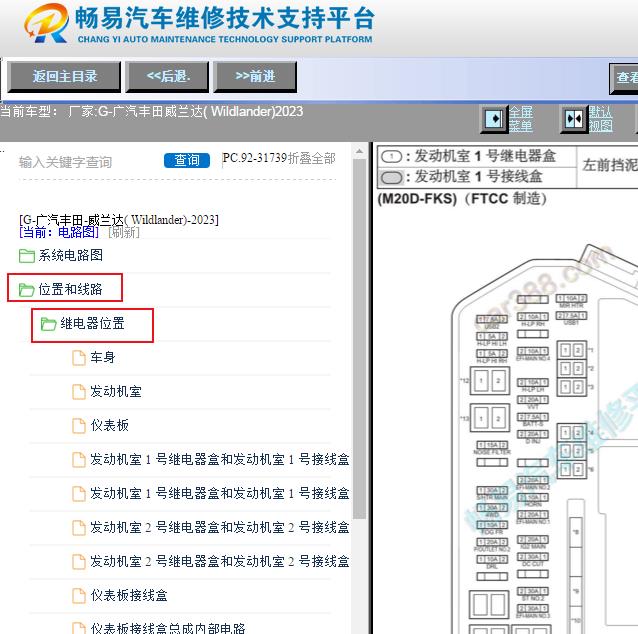
Task: Click the page icon beside 发动机室
Action: (79, 392)
